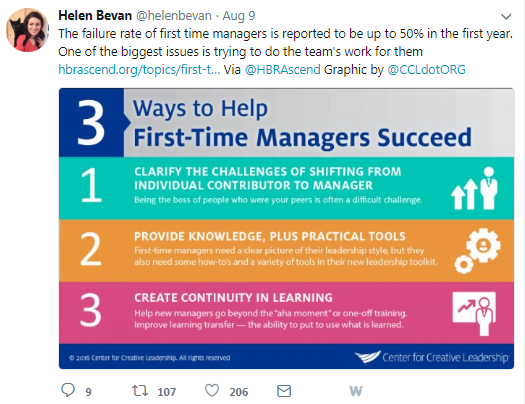The height and width of the screenshot is (404, 525).
Task: Click the gray W icon
Action: 356,391
